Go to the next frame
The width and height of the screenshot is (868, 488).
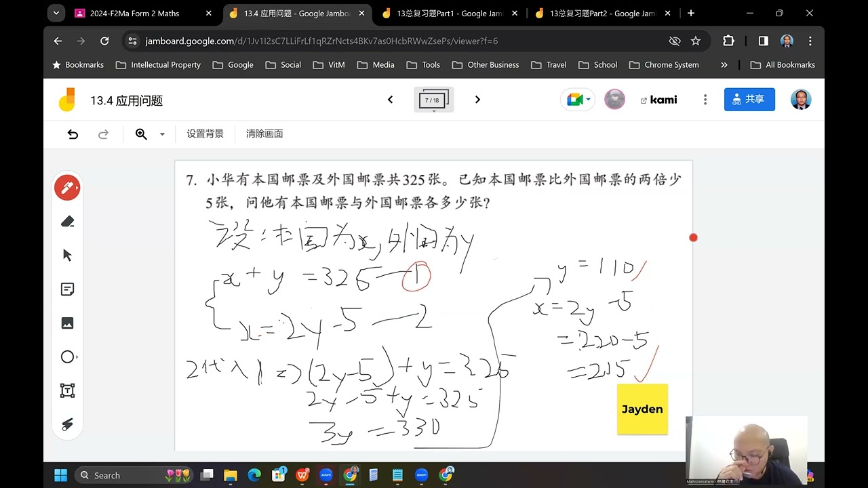pos(477,100)
